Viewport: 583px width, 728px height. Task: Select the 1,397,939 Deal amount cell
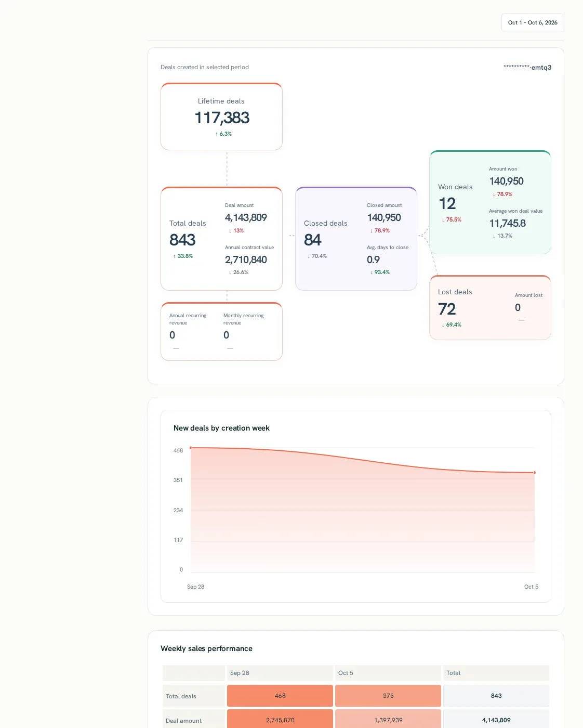(388, 720)
